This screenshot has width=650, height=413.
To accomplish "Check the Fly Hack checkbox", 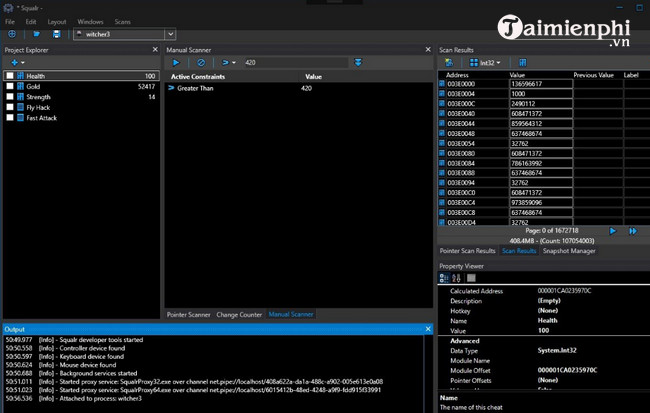I will (x=11, y=108).
